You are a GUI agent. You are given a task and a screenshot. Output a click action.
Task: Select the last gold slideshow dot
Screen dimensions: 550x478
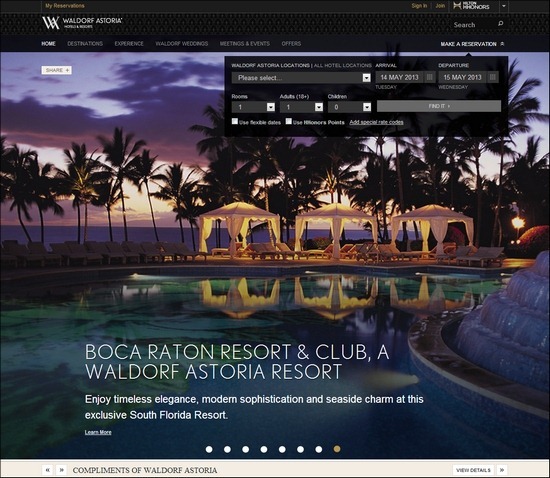pyautogui.click(x=337, y=449)
